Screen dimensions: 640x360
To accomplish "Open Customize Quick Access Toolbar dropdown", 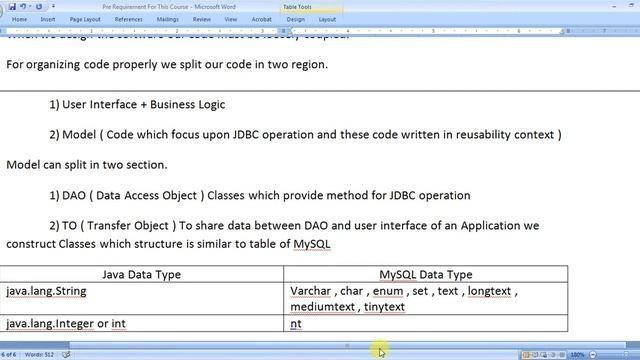I will pyautogui.click(x=53, y=7).
